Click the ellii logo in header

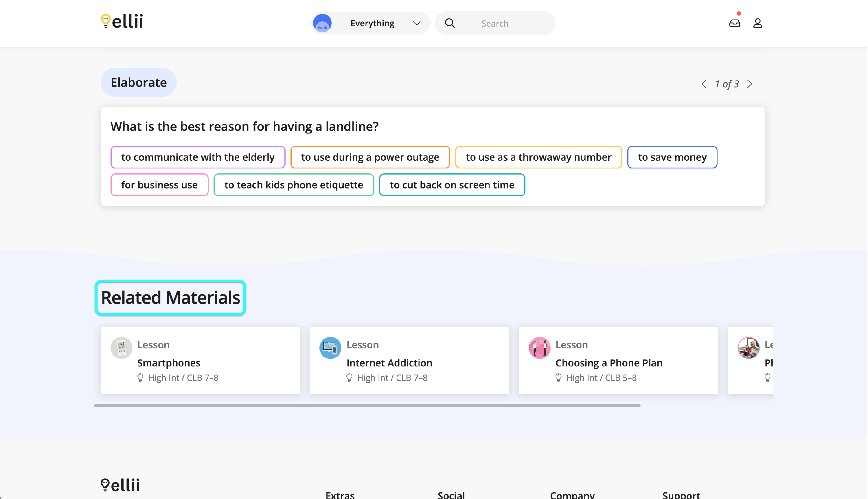tap(122, 21)
